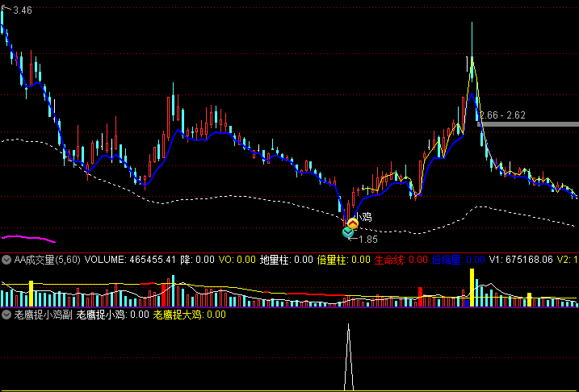Click the 老鹰捉小鸡副 indicator title
This screenshot has width=579, height=392.
tap(43, 315)
